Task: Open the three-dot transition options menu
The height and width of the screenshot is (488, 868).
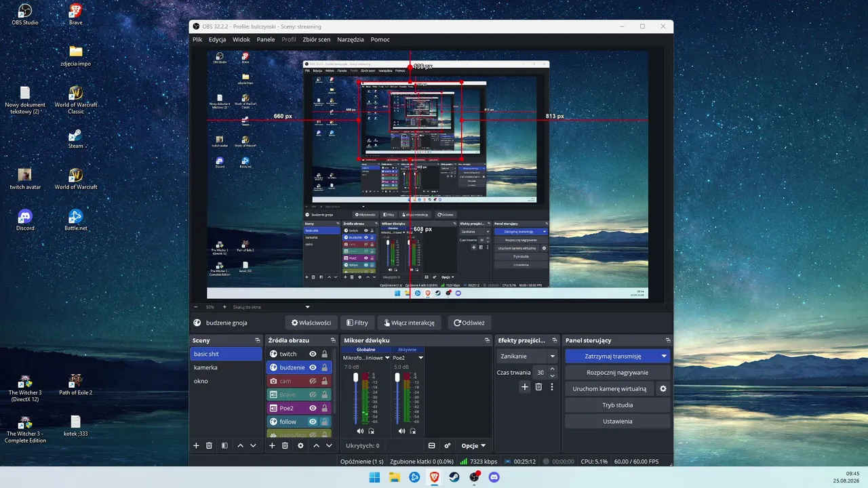Action: 552,387
